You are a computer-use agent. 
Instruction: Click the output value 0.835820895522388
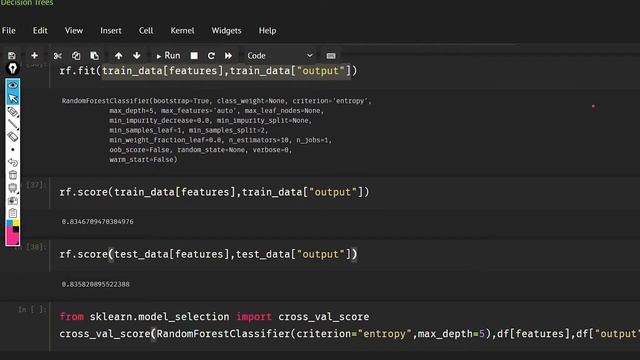96,284
